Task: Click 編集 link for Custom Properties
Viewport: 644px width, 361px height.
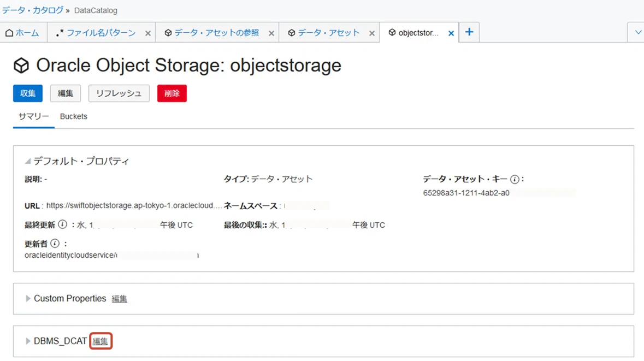Action: tap(119, 299)
